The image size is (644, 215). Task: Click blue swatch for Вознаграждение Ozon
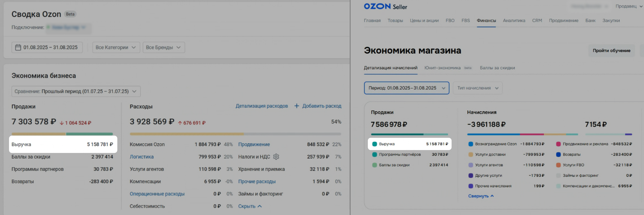click(x=471, y=144)
